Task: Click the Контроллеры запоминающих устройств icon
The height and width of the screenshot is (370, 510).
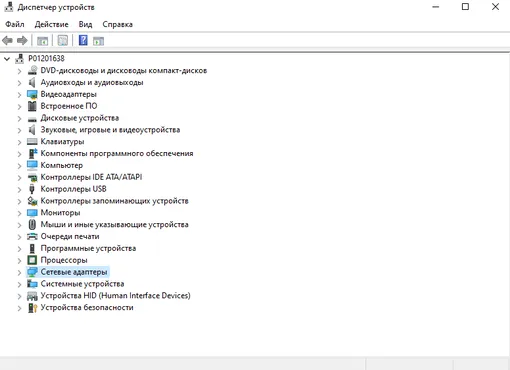Action: [32, 201]
